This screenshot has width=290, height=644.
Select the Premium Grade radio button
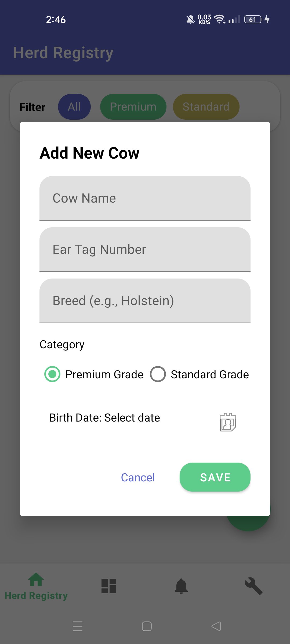click(52, 374)
